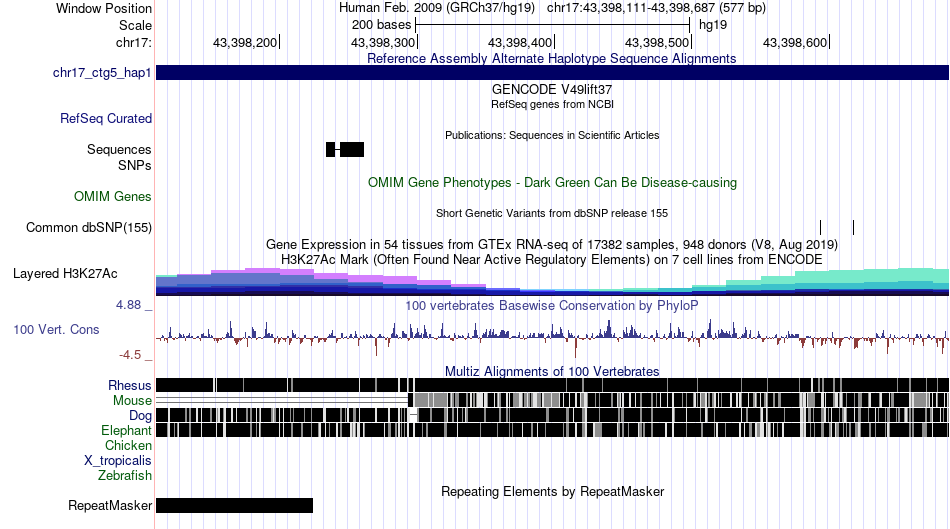Click the Common dbSNP(155) label
The width and height of the screenshot is (950, 529).
pos(89,228)
